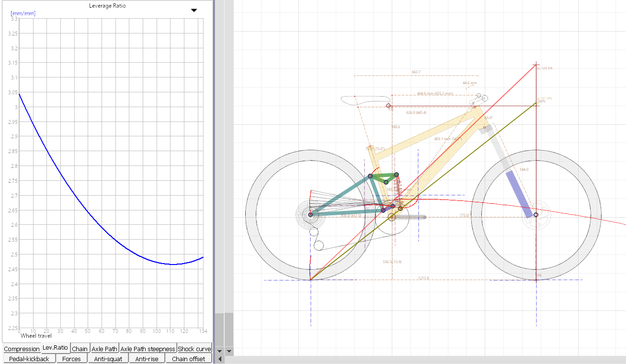Click the saddle outline on the bike
Screen dimensions: 626x364
click(364, 100)
